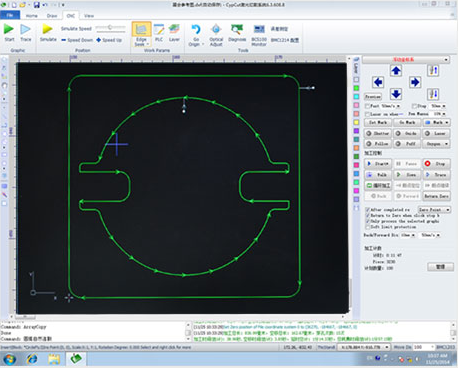Open the Edge Seek dropdown arrow

click(x=147, y=44)
